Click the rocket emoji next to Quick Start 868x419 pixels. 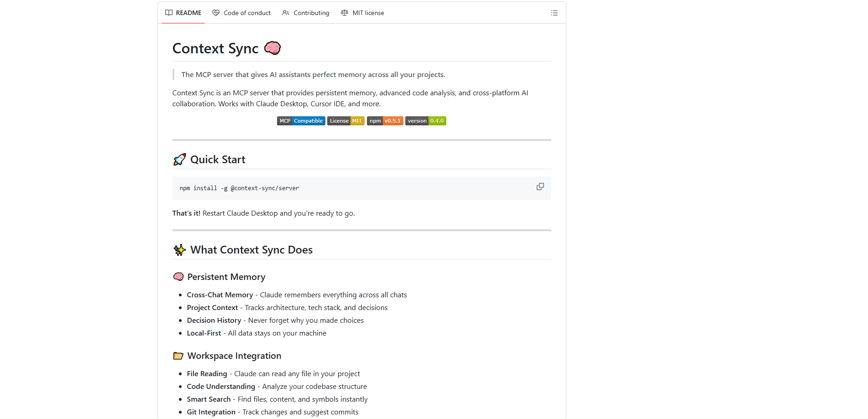179,160
